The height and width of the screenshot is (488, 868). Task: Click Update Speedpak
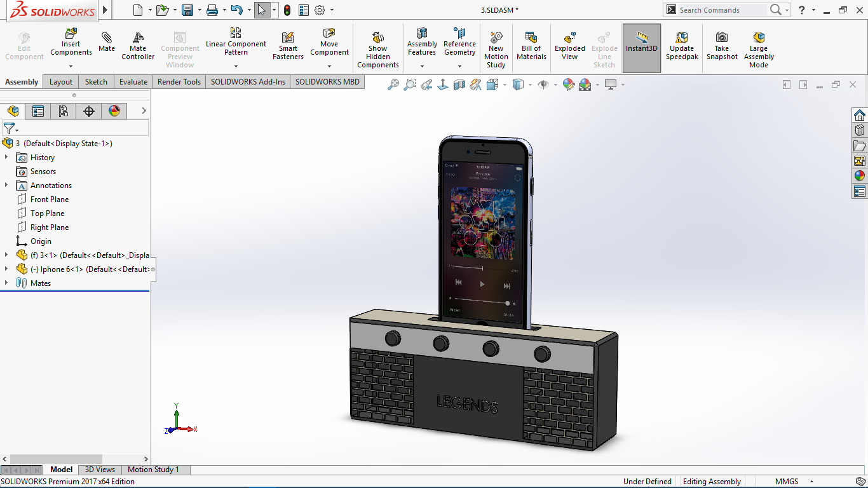682,46
